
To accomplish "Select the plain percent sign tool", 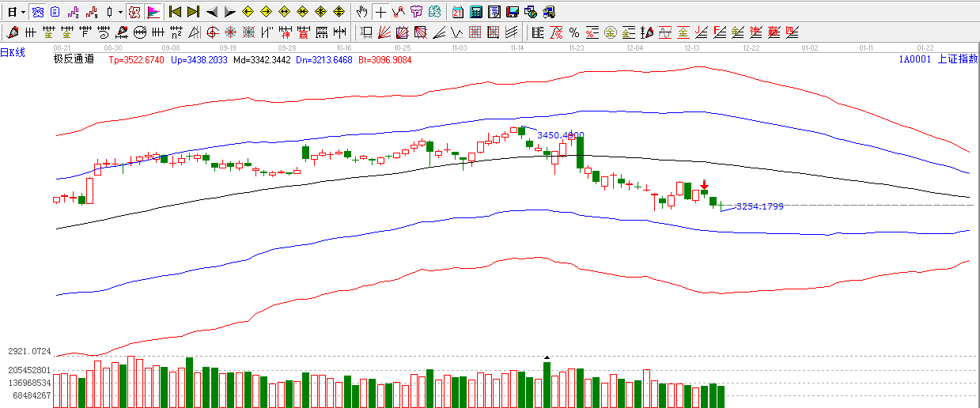I will pyautogui.click(x=574, y=32).
